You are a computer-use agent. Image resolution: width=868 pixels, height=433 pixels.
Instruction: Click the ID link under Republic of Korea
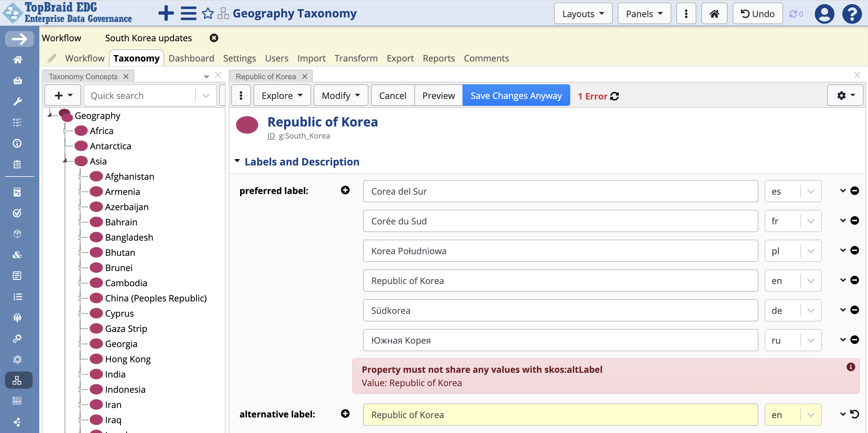pyautogui.click(x=271, y=136)
